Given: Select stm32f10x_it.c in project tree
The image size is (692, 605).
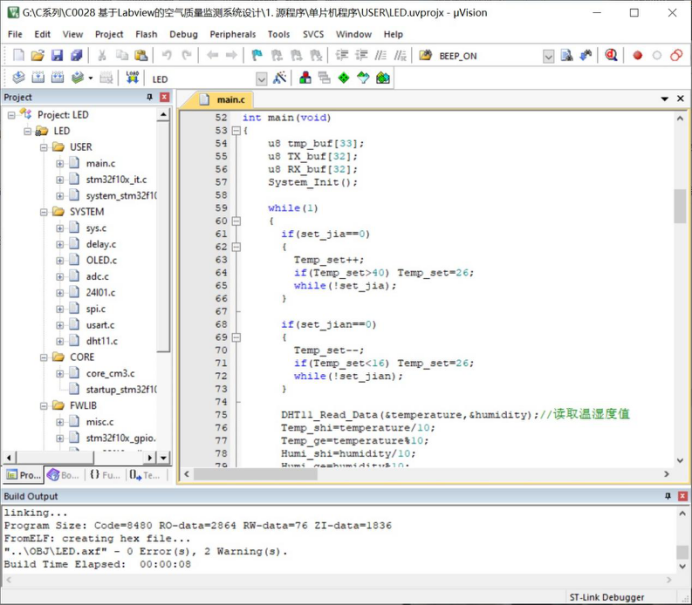Looking at the screenshot, I should [116, 180].
